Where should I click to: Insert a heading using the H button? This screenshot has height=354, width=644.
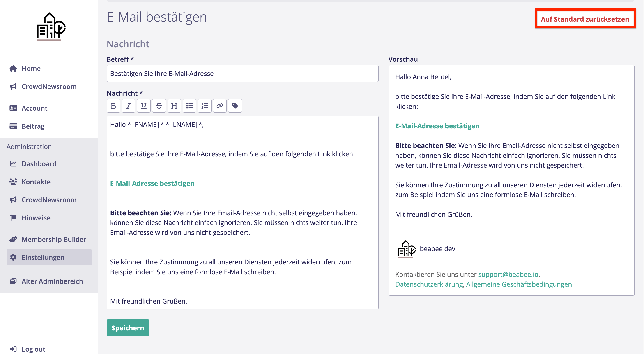(174, 106)
